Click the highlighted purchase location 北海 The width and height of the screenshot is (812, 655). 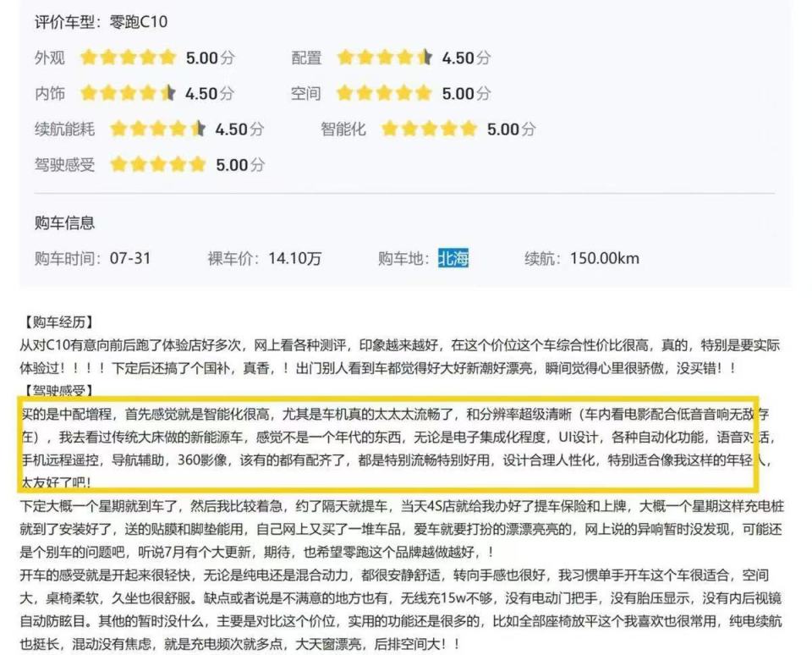(x=453, y=258)
